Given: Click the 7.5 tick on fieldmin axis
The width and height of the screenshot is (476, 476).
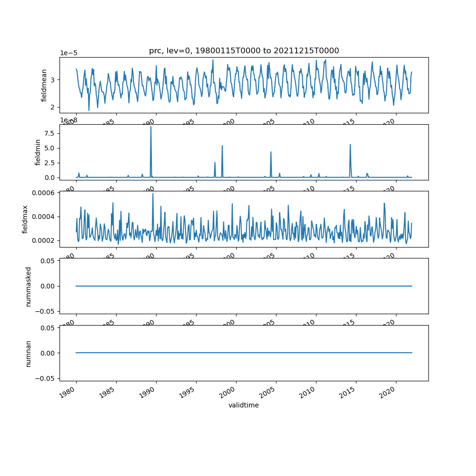Looking at the screenshot, I should click(50, 133).
